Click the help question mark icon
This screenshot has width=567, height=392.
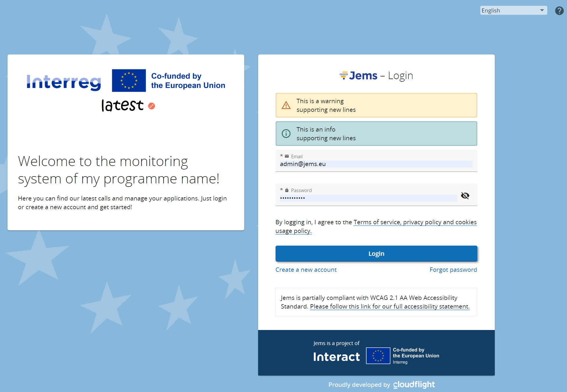click(x=559, y=11)
